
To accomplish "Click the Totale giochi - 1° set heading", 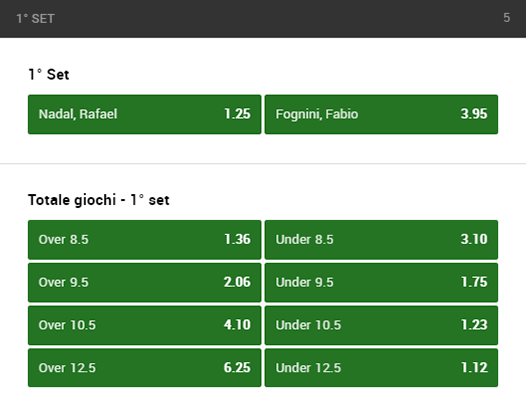I will (x=99, y=200).
